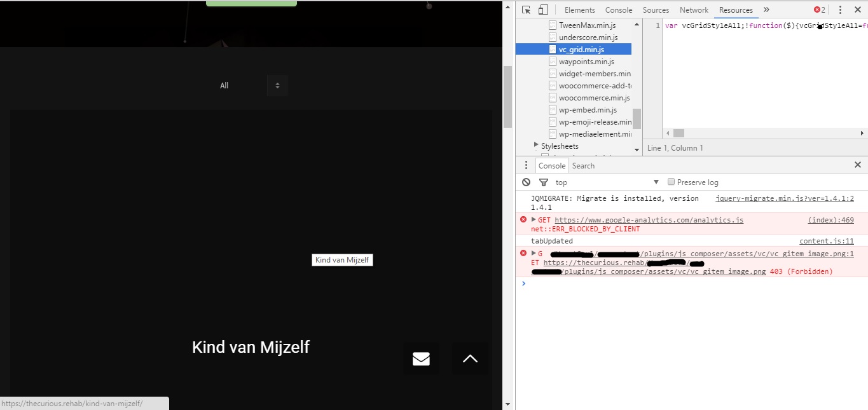Viewport: 868px width, 410px height.
Task: Activate the inspect element picker icon
Action: click(x=527, y=10)
